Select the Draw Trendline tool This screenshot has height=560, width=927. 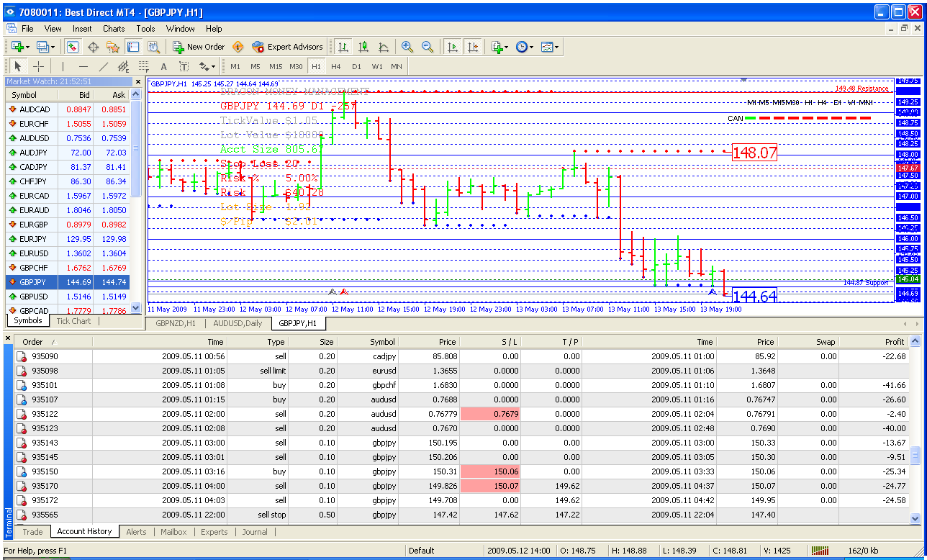tap(104, 66)
